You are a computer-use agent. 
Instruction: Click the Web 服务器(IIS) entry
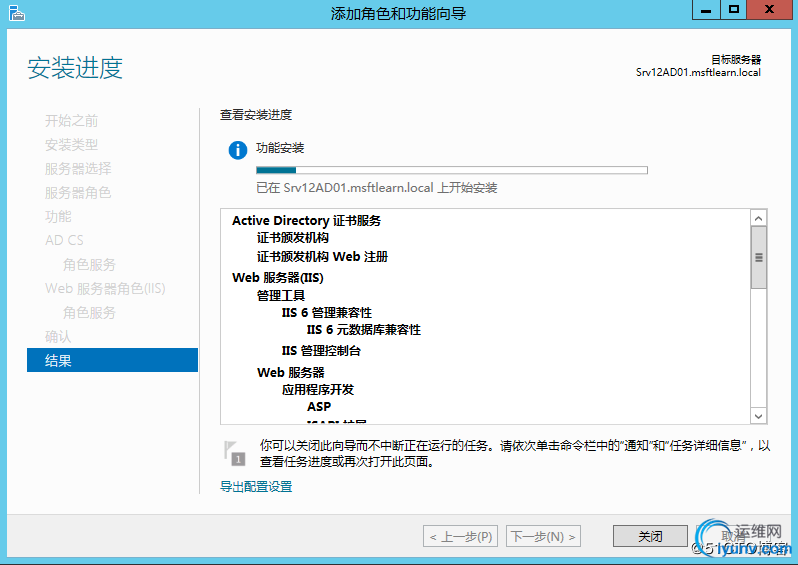click(x=278, y=277)
